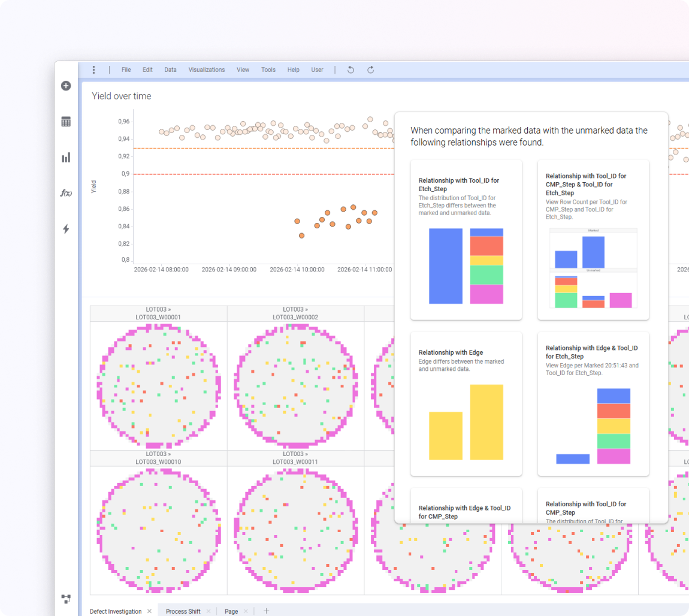
Task: Click the undo arrow icon
Action: click(350, 70)
